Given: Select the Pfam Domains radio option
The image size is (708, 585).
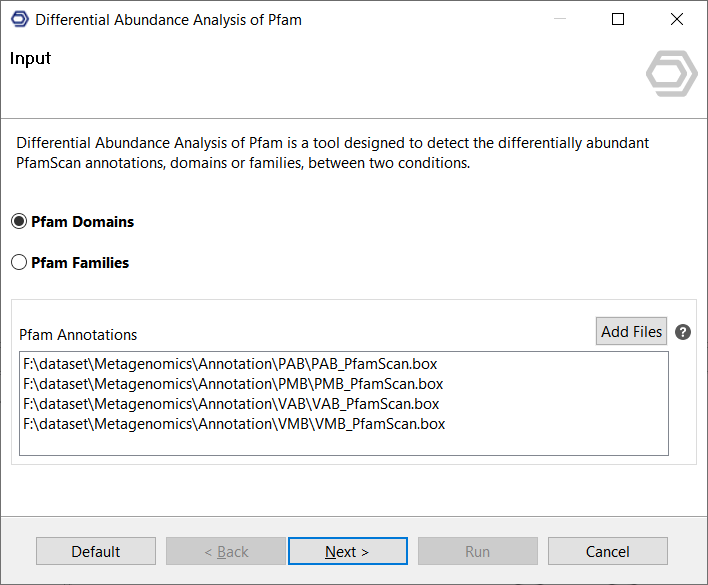Looking at the screenshot, I should [x=20, y=222].
